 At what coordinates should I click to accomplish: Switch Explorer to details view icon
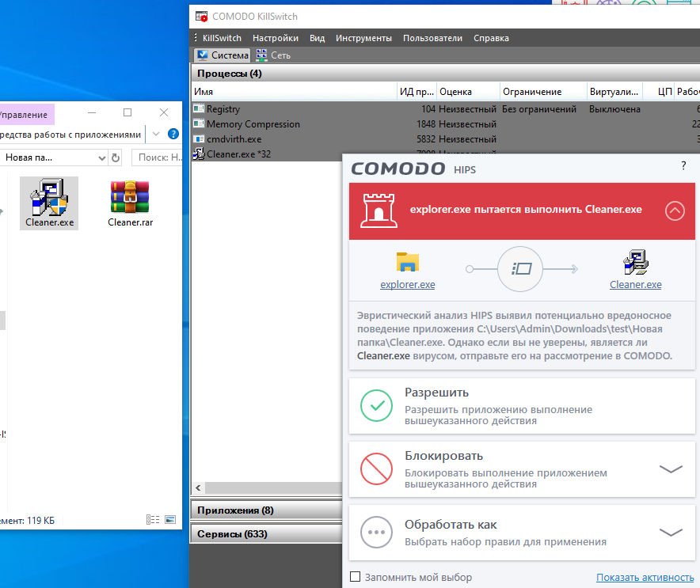coord(153,519)
